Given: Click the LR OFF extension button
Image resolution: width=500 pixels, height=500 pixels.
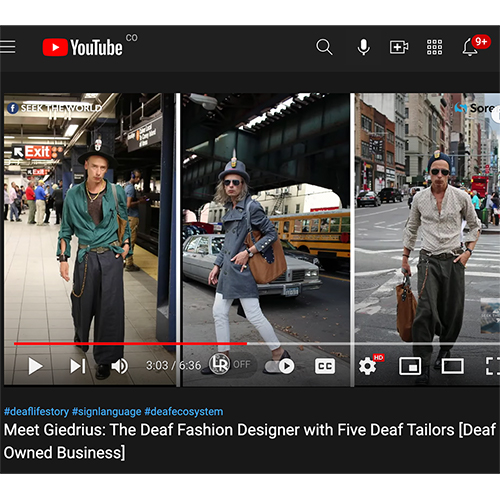Looking at the screenshot, I should [x=231, y=364].
